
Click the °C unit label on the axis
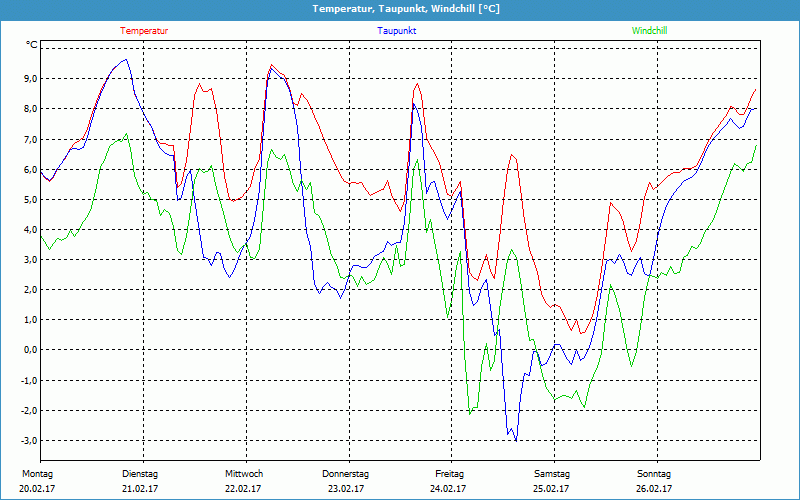click(32, 45)
